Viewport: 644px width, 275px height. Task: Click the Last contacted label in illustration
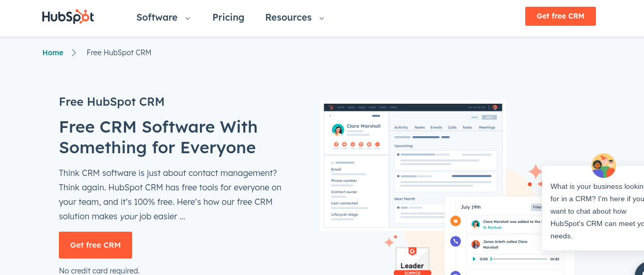coord(344,203)
